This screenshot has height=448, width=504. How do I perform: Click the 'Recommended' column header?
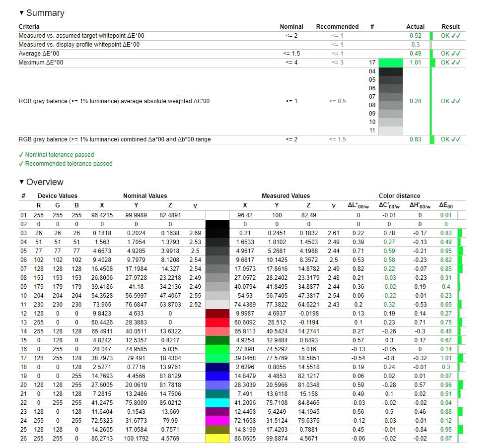[337, 27]
